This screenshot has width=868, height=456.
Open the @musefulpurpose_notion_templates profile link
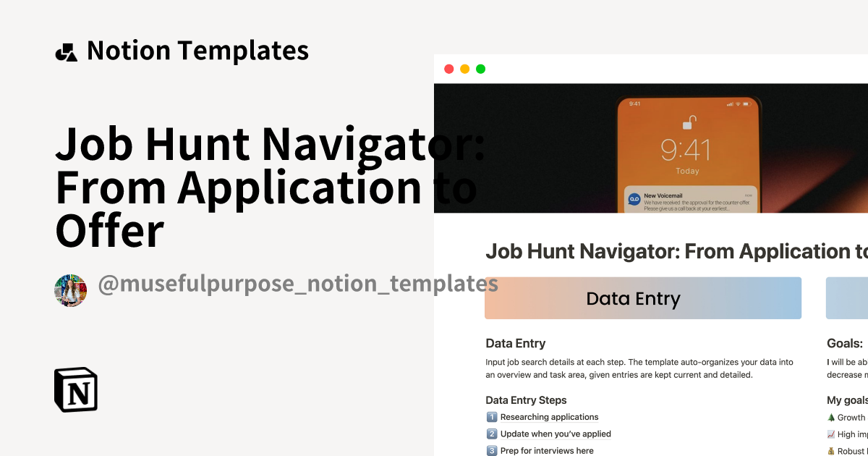click(299, 284)
